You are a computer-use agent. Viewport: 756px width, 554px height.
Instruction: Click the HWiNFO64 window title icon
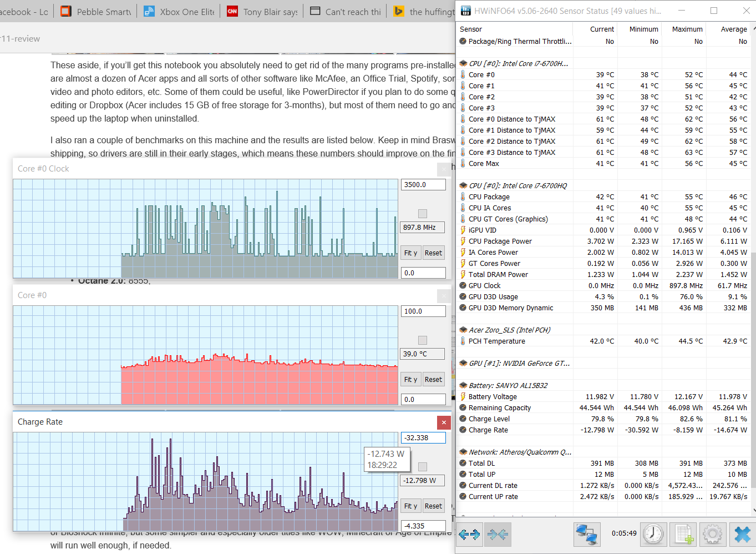pos(465,11)
